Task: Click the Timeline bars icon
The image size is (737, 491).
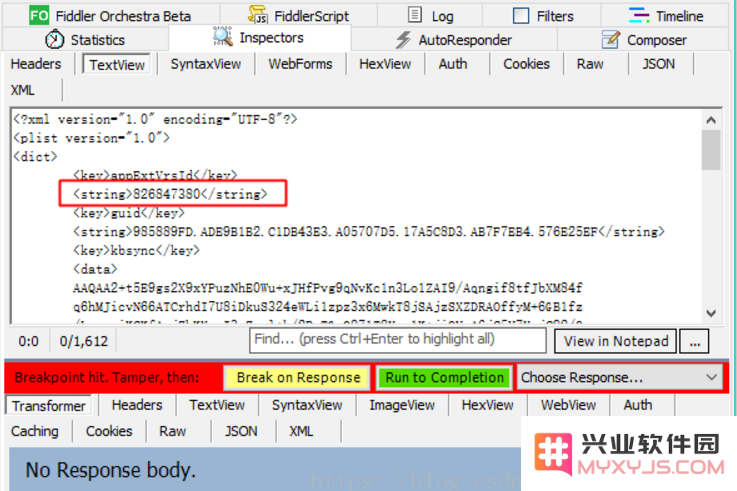Action: pyautogui.click(x=639, y=16)
